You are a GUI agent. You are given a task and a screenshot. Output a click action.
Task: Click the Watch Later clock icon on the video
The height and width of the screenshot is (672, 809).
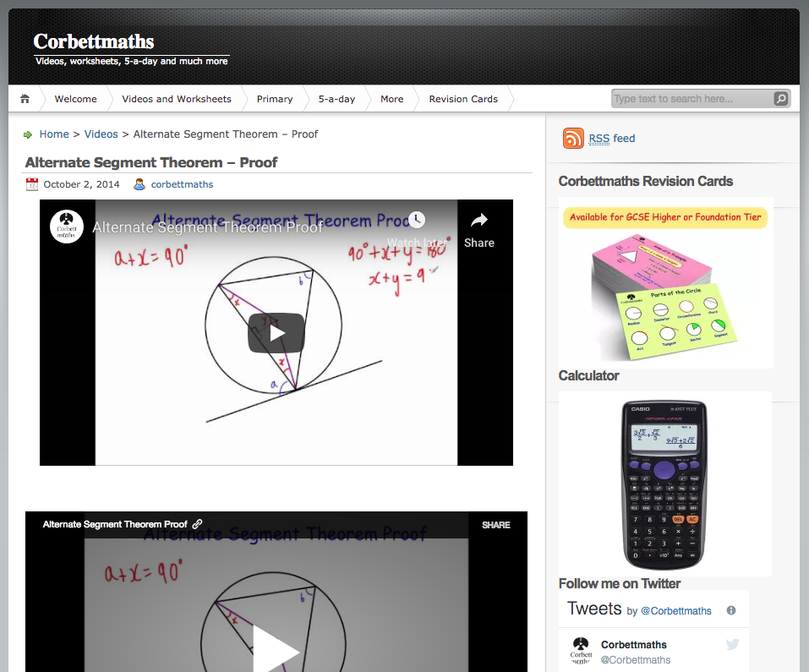[x=417, y=220]
